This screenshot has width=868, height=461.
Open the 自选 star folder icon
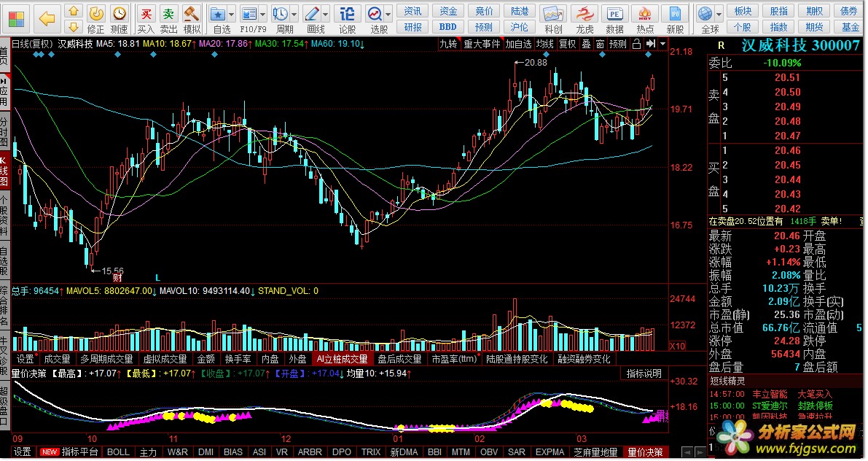218,14
